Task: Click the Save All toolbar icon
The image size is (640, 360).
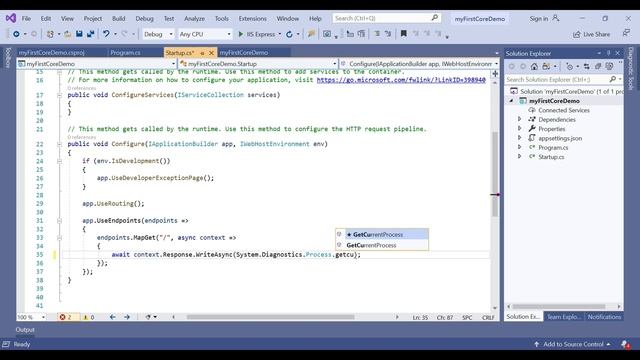Action: [x=90, y=34]
